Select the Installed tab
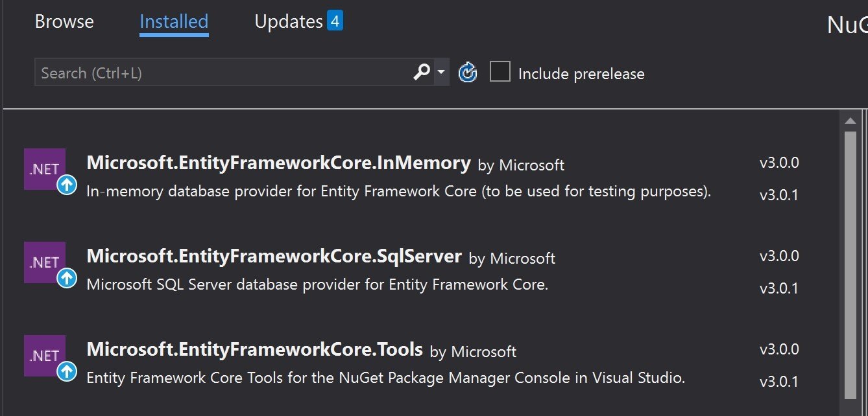 click(174, 22)
